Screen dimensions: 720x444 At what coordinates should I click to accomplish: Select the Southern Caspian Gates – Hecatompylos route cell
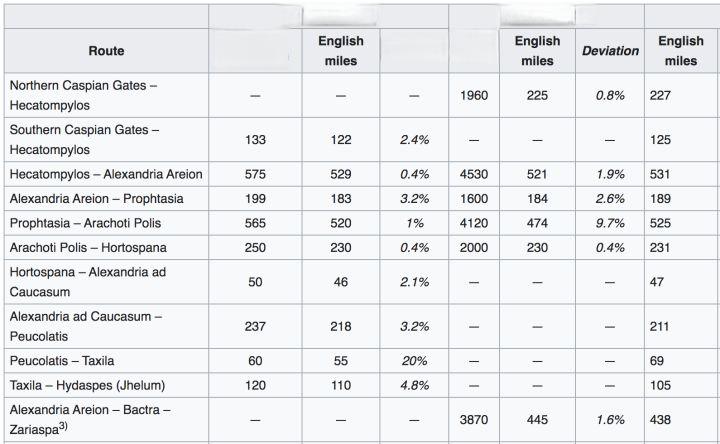pyautogui.click(x=84, y=140)
